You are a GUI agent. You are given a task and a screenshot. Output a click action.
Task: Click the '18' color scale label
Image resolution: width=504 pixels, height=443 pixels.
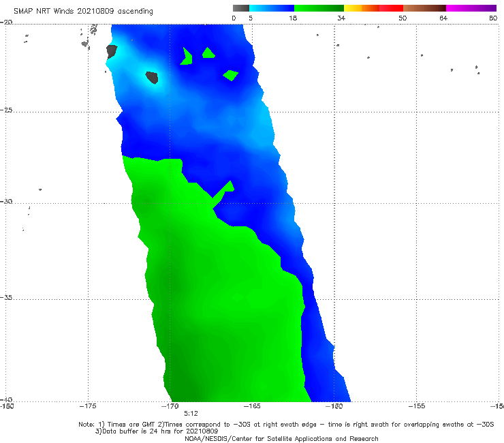(293, 18)
